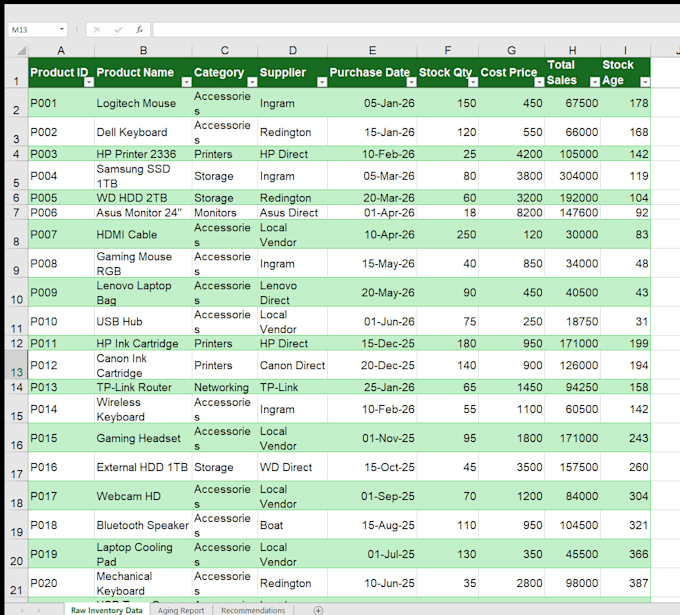
Task: Open Purchase Date filter dropdown
Action: (x=412, y=82)
